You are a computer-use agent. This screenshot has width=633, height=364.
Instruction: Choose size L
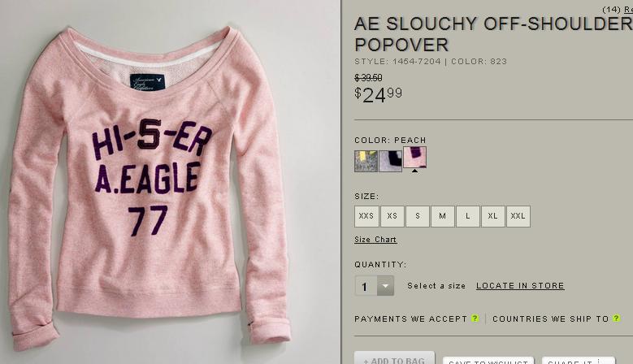pos(468,216)
